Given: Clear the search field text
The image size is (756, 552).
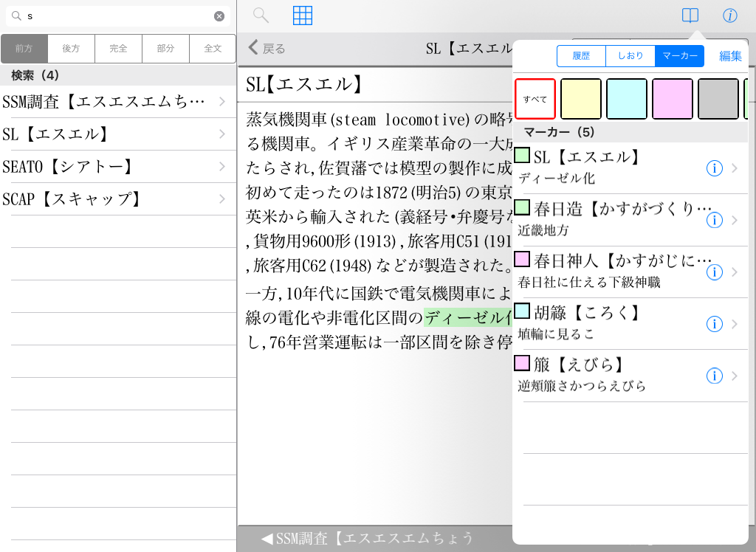Looking at the screenshot, I should pyautogui.click(x=219, y=16).
